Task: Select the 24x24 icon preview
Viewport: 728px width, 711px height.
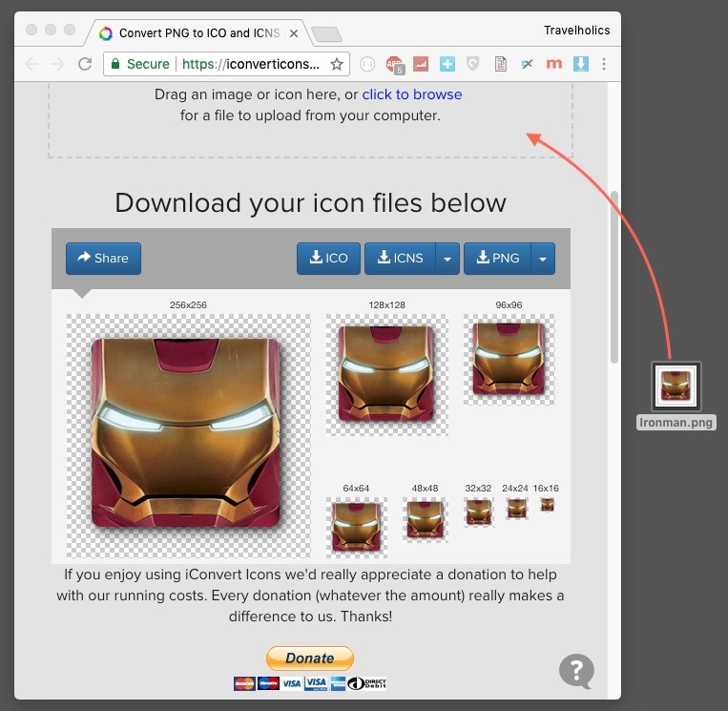Action: (x=517, y=509)
